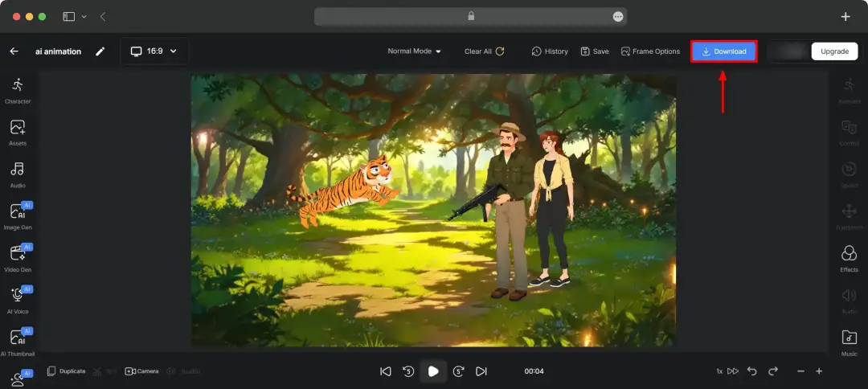Click the pencil icon to rename project
The image size is (868, 389).
click(x=100, y=51)
